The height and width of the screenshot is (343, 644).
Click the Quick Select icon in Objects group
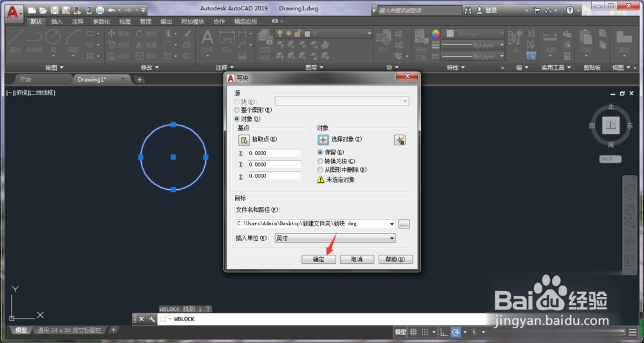click(x=400, y=140)
